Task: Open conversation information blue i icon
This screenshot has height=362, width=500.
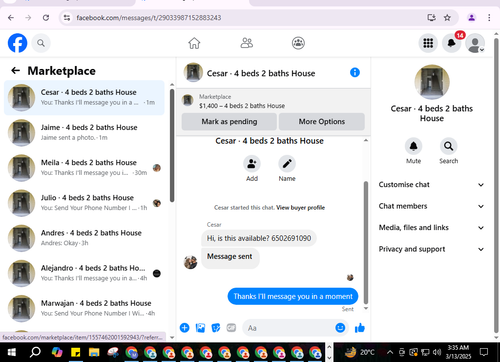Action: click(355, 72)
